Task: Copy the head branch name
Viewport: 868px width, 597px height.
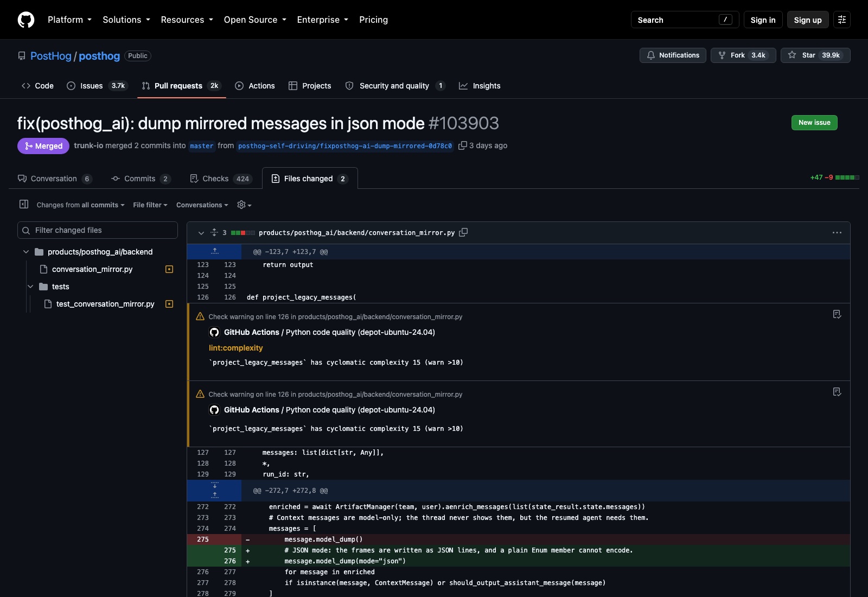Action: [463, 145]
